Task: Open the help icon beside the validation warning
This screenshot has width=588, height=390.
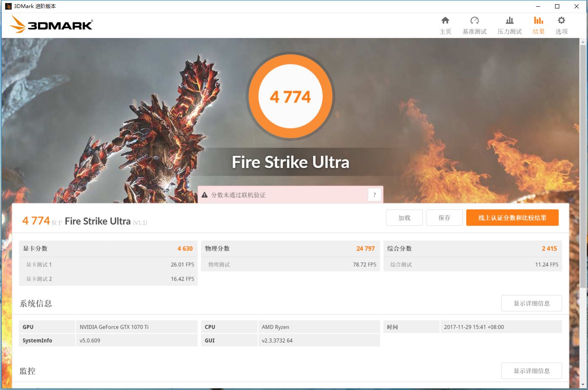Action: click(x=375, y=195)
